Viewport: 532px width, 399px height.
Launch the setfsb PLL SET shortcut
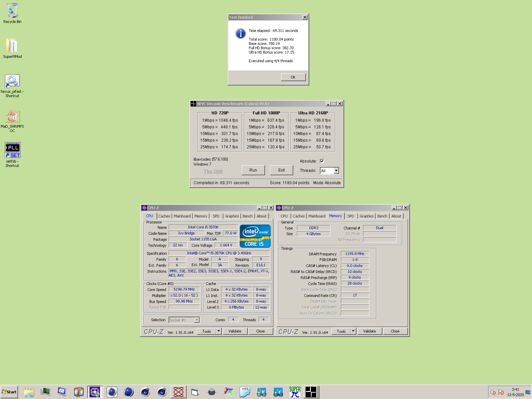click(x=12, y=155)
